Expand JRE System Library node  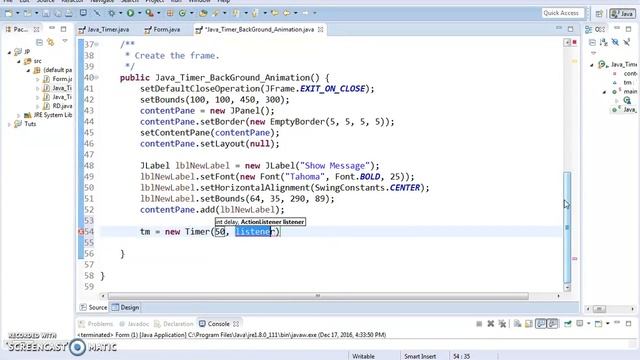18,116
